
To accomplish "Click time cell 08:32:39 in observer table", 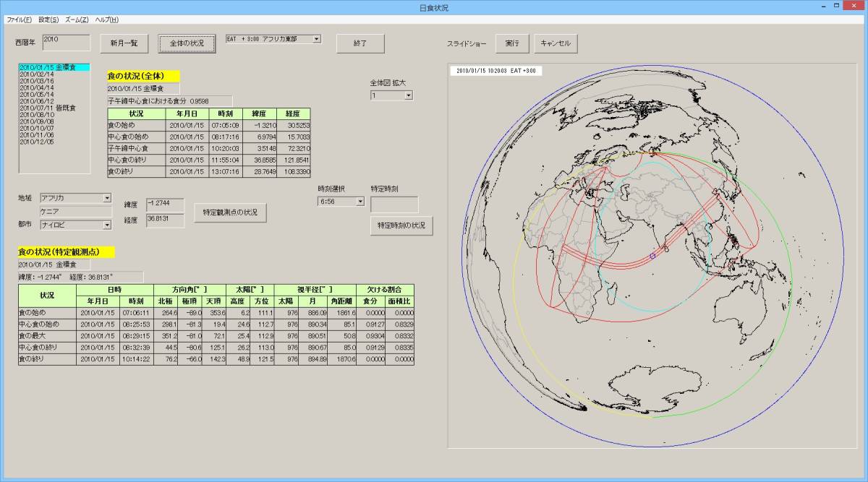I will pos(137,348).
